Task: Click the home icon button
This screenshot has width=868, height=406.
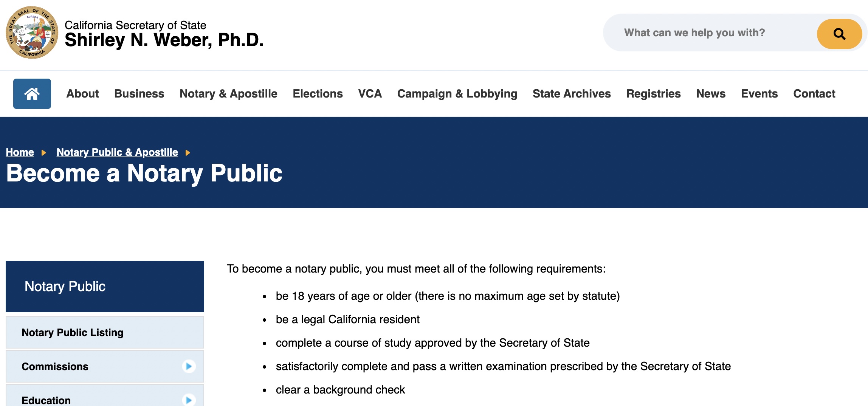Action: coord(32,94)
